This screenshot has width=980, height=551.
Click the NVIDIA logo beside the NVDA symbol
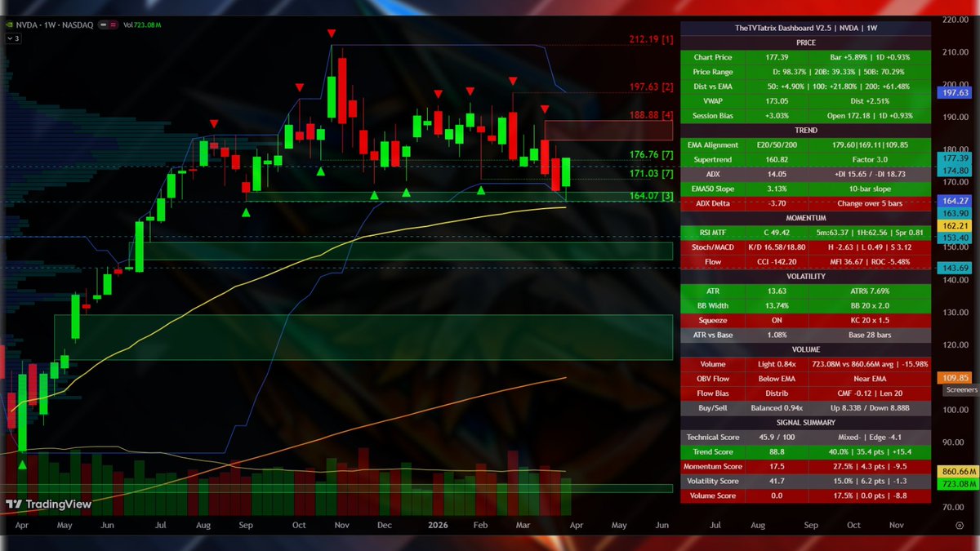pos(11,24)
